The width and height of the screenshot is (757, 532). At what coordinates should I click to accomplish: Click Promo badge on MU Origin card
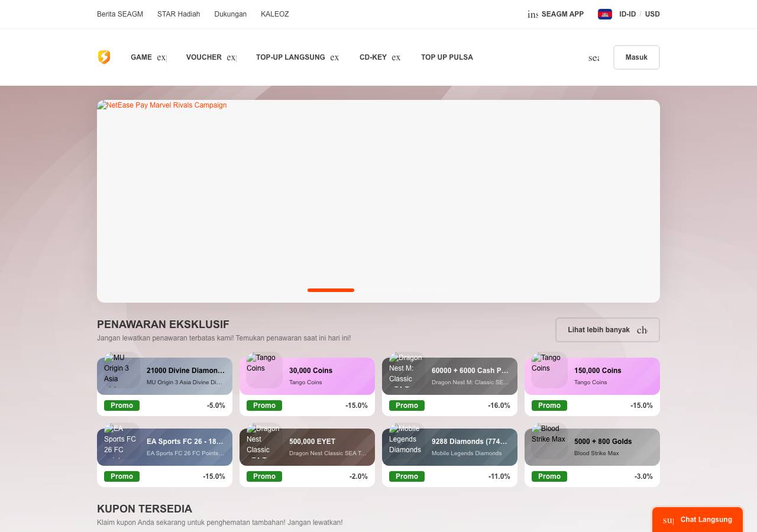(122, 406)
